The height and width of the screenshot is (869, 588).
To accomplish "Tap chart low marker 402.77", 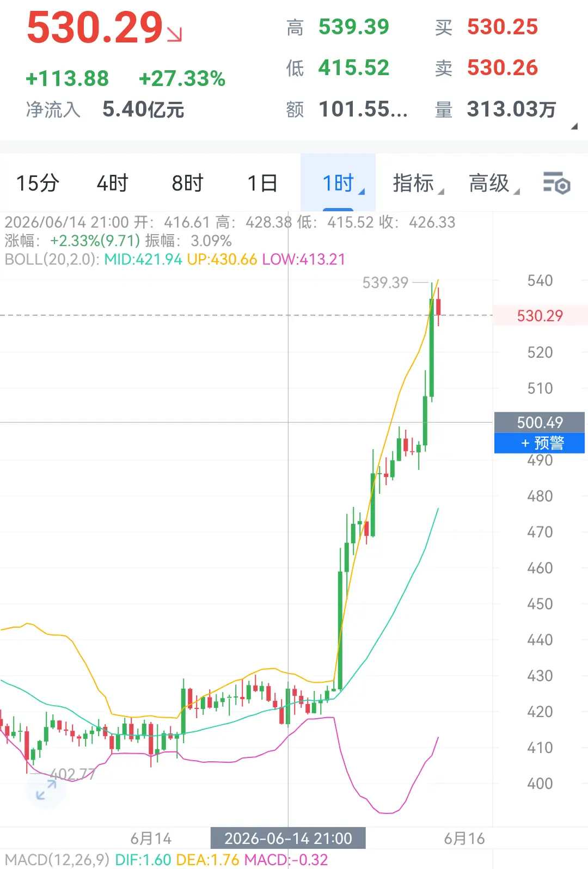I will coord(72,774).
